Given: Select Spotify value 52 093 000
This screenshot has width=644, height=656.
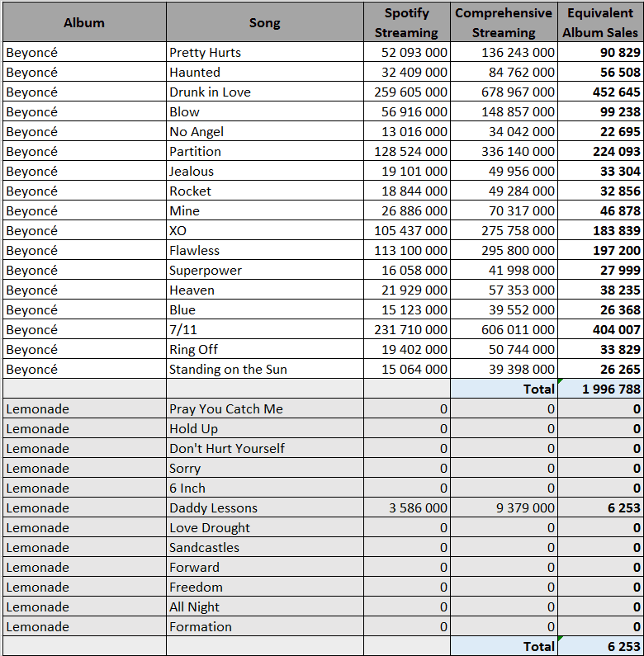Looking at the screenshot, I should (x=407, y=52).
